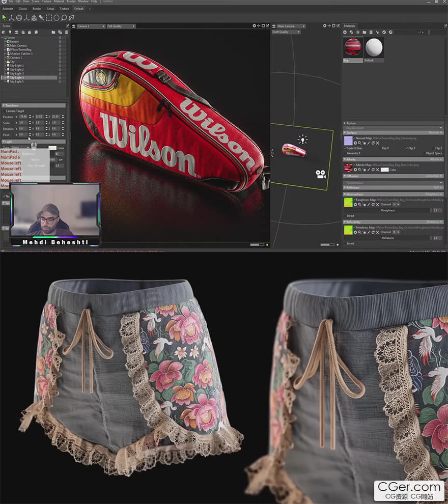Pick the circle select tool
Image resolution: width=448 pixels, height=504 pixels.
pyautogui.click(x=56, y=18)
